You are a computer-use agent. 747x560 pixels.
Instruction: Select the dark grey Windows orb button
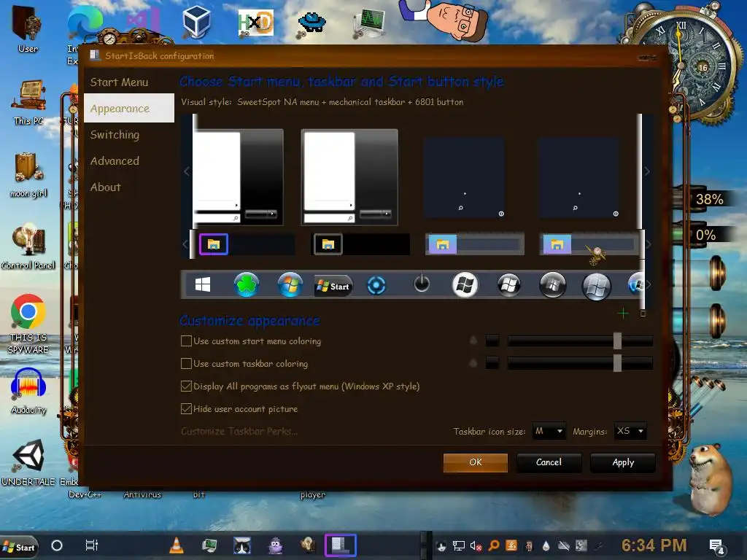pos(553,285)
